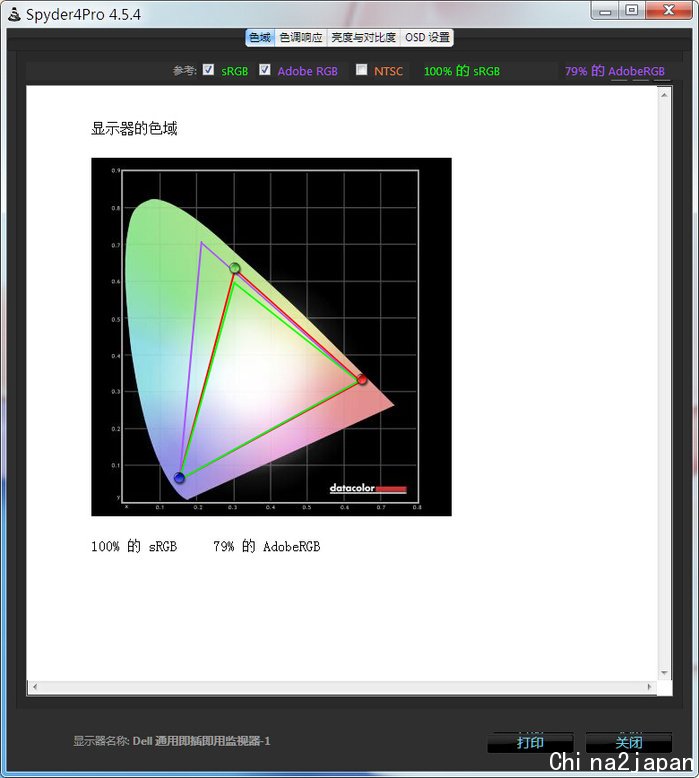Maximize the Spyder4Pro window

(632, 10)
